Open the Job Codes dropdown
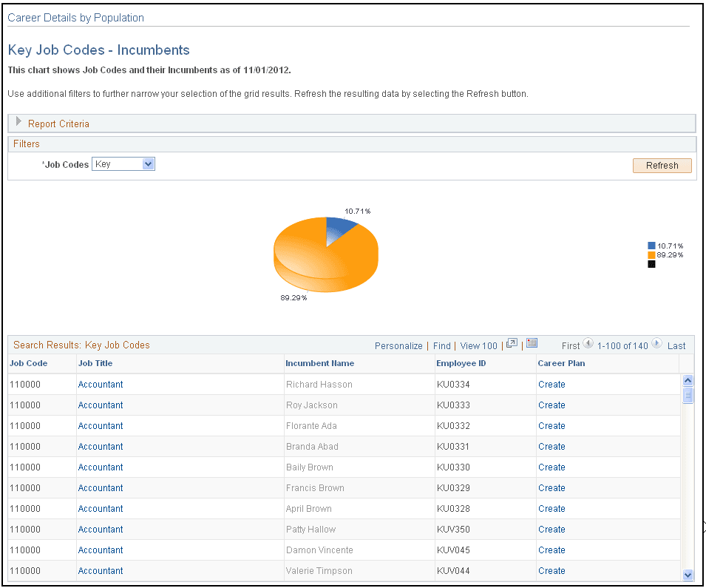 coord(148,163)
